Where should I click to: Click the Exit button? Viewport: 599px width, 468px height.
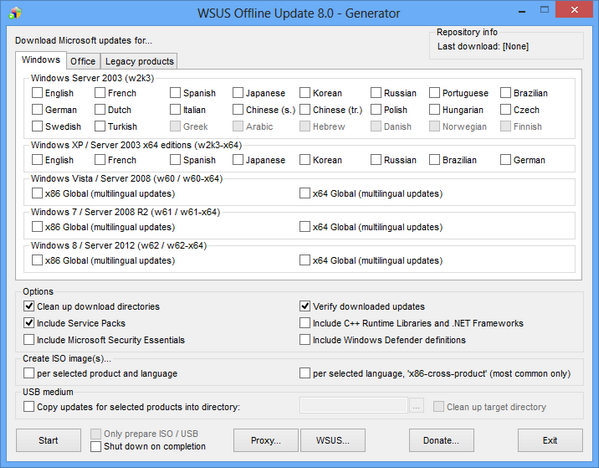pos(550,440)
